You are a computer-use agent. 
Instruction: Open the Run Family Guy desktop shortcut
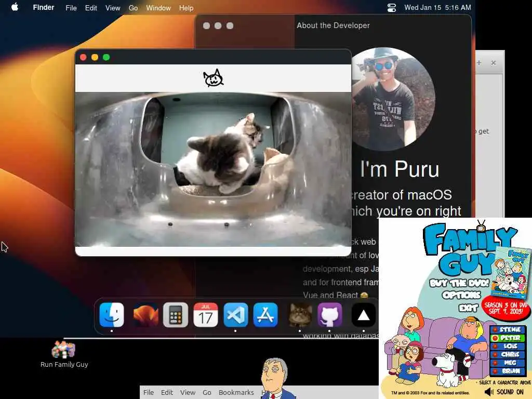click(x=64, y=354)
